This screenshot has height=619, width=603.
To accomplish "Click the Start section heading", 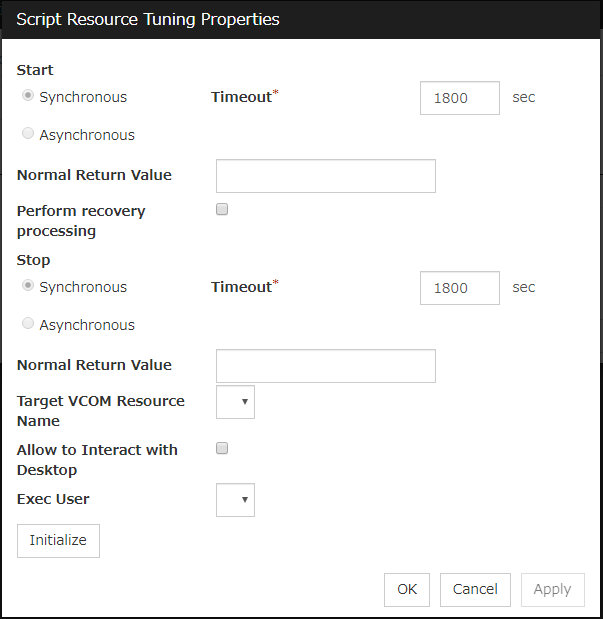I will tap(35, 70).
